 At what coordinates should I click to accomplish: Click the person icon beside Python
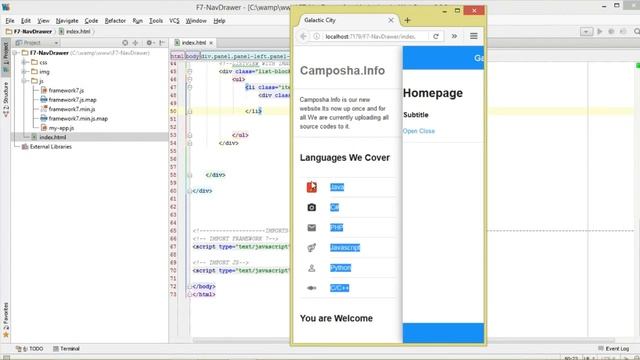pos(311,268)
